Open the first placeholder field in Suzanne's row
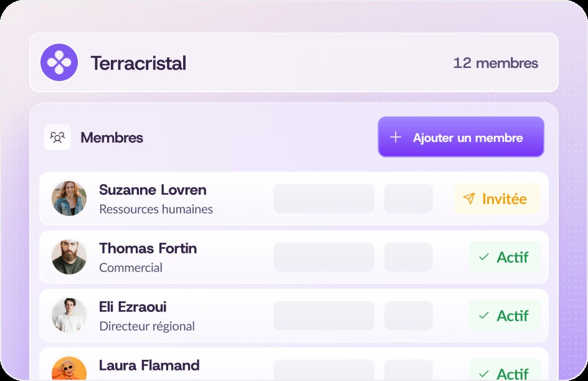588x381 pixels. click(x=323, y=198)
